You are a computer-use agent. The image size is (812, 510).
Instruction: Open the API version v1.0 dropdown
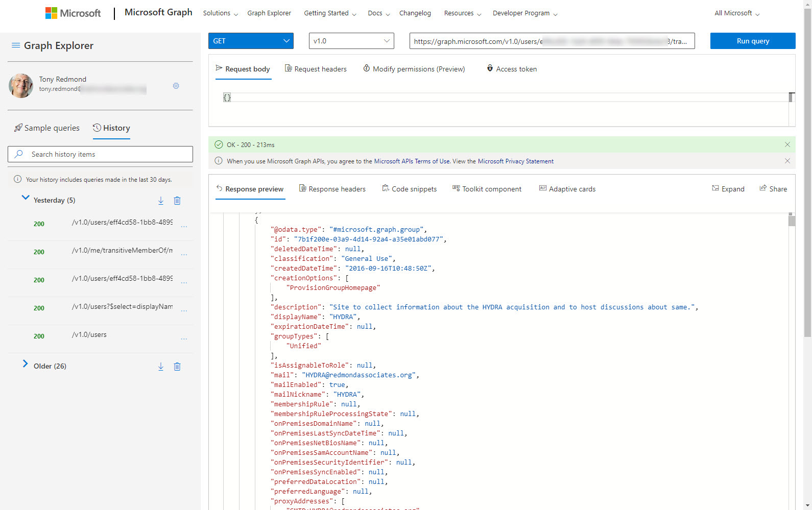pyautogui.click(x=351, y=41)
